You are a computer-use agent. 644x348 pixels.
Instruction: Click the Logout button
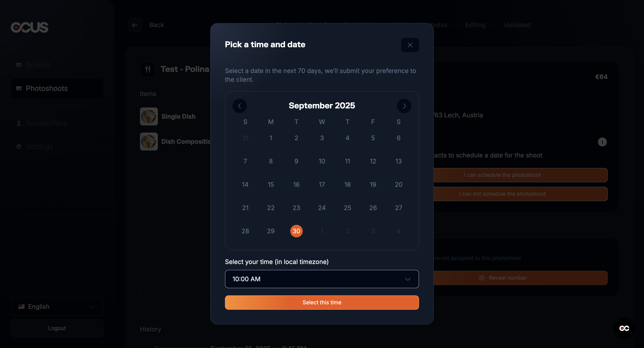pos(57,328)
